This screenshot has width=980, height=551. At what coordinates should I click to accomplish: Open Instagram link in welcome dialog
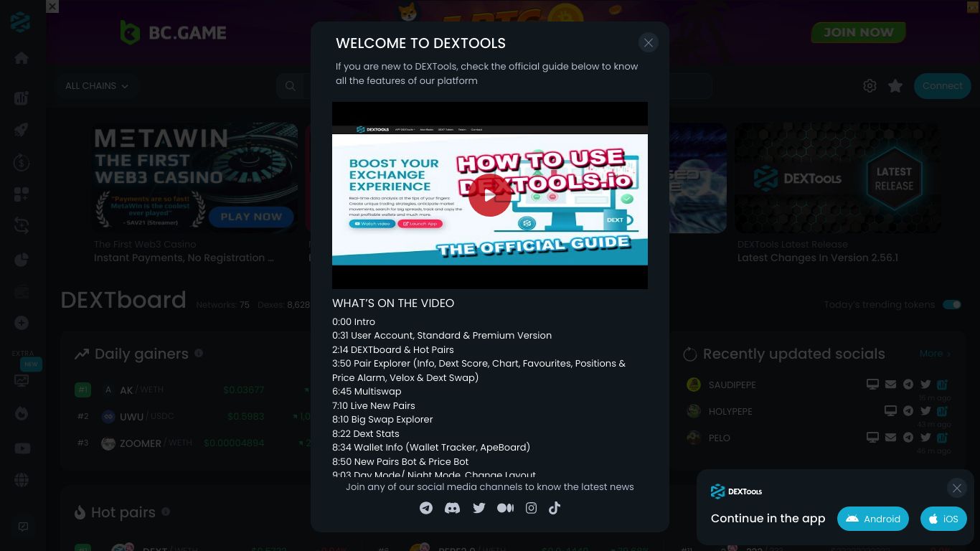tap(531, 508)
